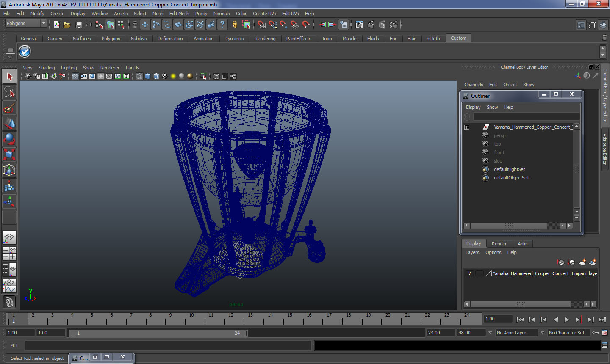Screen dimensions: 610x364
Task: Choose the Universal Manipulator tool
Action: point(9,170)
